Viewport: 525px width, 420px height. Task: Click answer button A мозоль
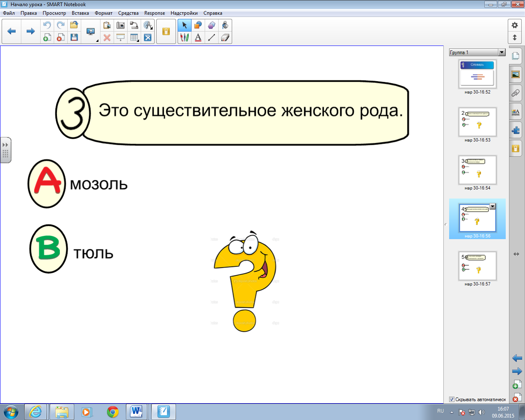coord(47,184)
